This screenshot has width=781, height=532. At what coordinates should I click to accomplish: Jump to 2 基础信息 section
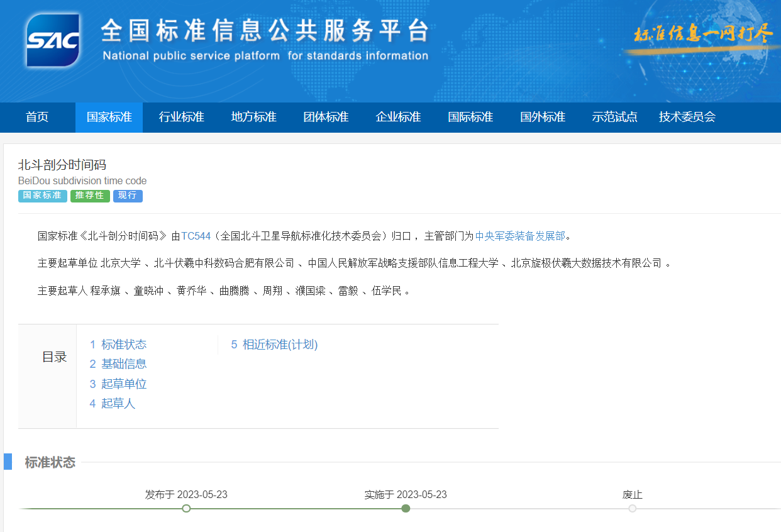coord(118,364)
